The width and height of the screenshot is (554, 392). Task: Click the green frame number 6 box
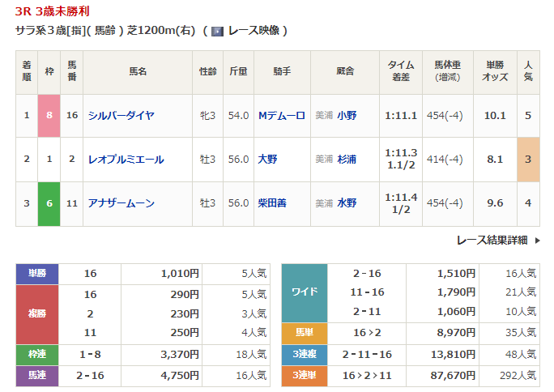[49, 203]
